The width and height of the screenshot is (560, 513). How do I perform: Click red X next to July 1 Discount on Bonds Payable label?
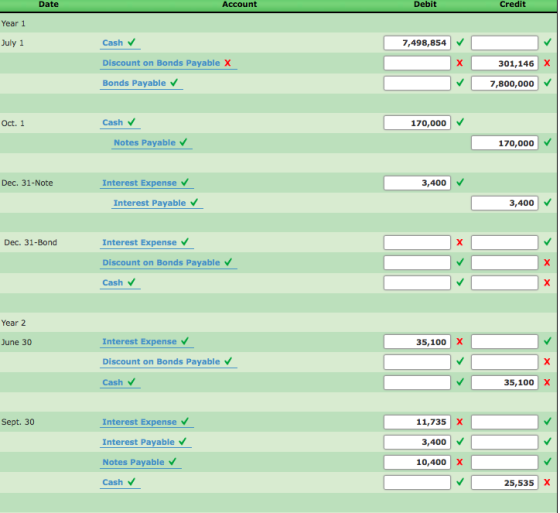click(228, 63)
